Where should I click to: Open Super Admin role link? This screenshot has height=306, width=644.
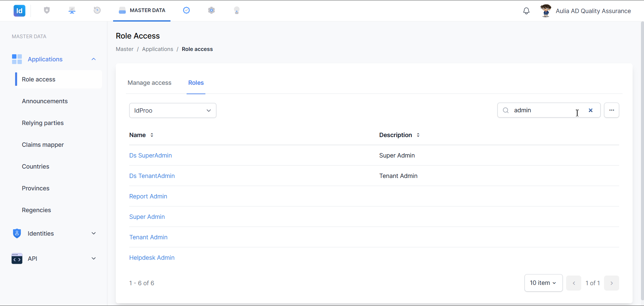coord(147,217)
